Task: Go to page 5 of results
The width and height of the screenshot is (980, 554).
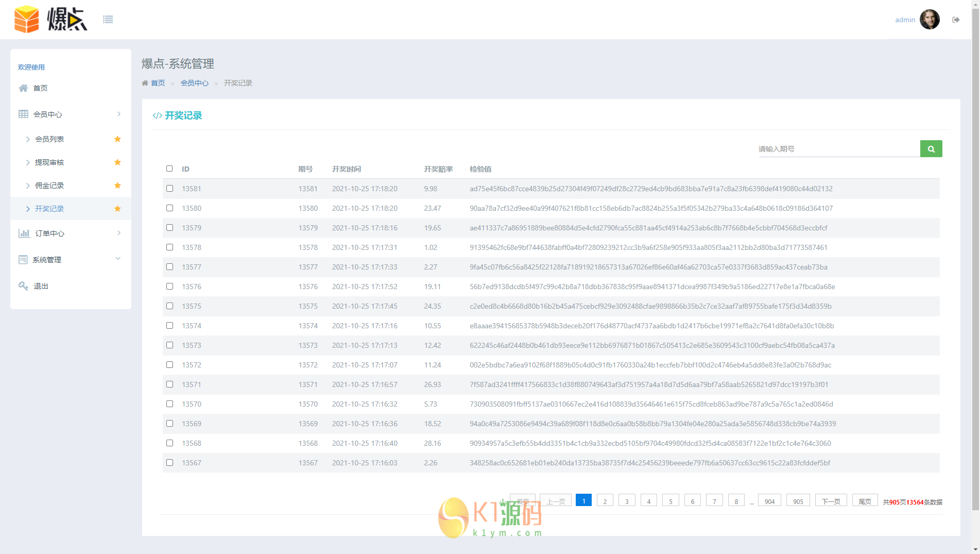Action: point(670,501)
